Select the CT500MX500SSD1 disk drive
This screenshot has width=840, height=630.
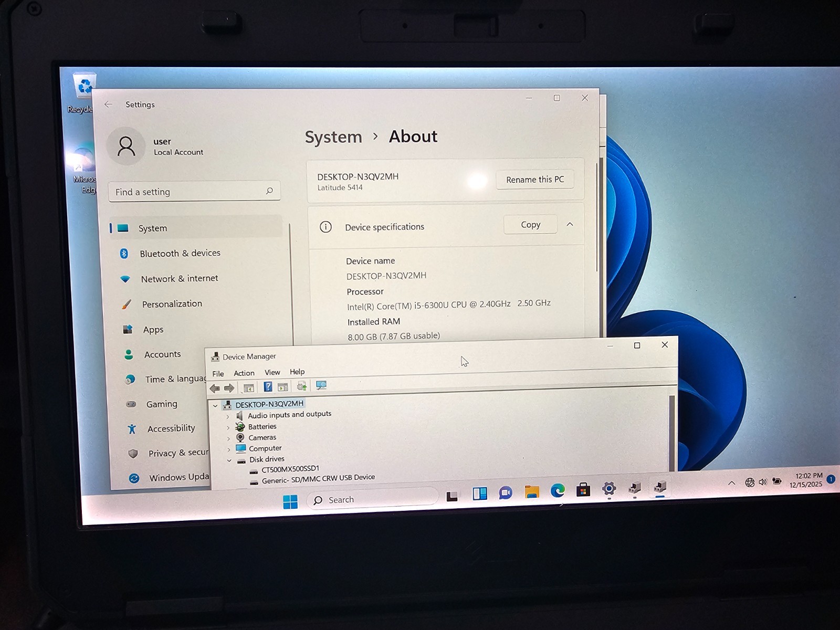click(x=290, y=469)
